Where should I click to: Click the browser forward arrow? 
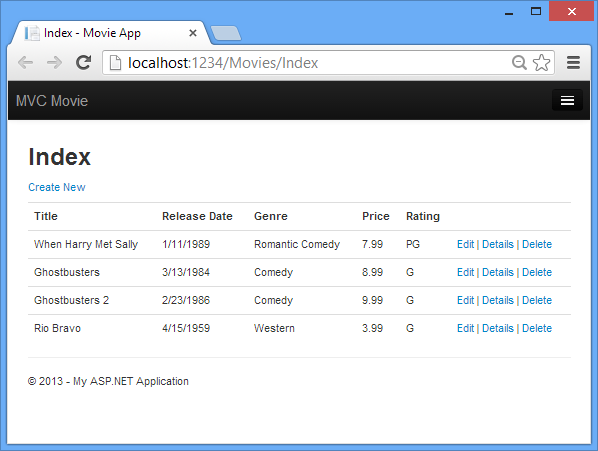point(54,63)
